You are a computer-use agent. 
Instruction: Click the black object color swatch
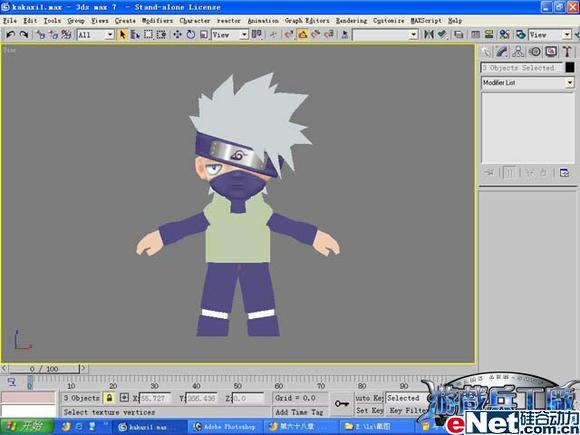570,67
